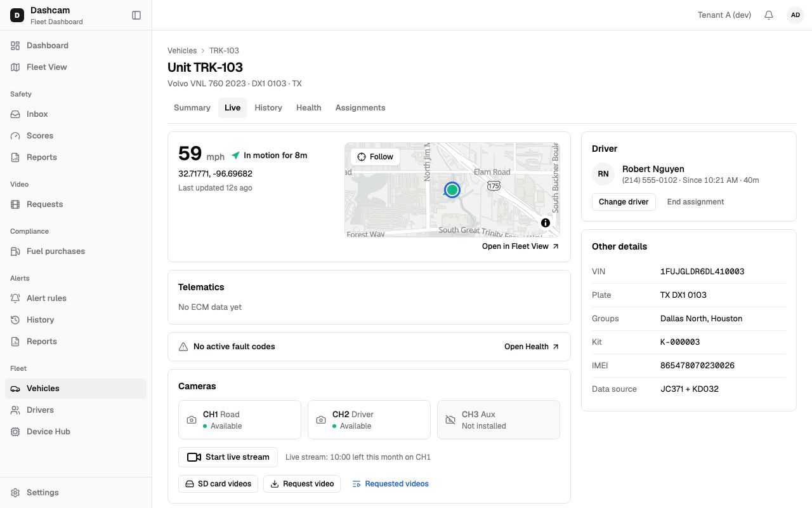Click the CH1 Road camera icon

[x=191, y=420]
